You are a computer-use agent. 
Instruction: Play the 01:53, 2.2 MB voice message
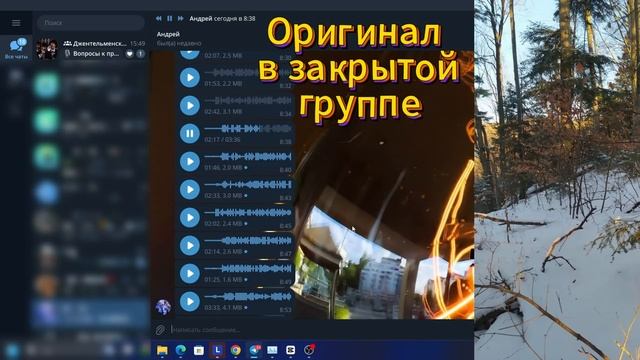[x=190, y=77]
